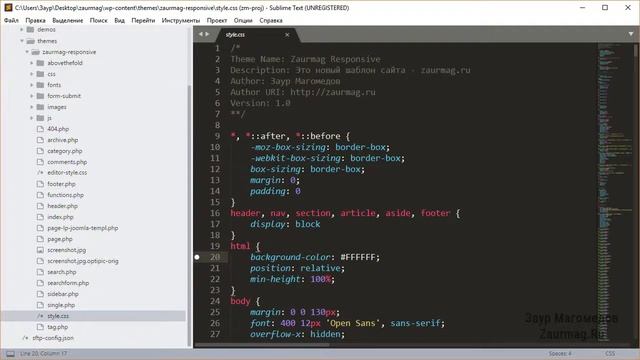This screenshot has height=360, width=640.
Task: Open comments.php in the sidebar
Action: (x=67, y=162)
